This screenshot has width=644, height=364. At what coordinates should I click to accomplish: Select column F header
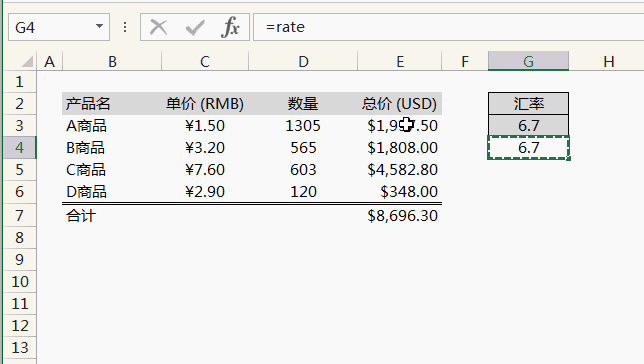[465, 62]
